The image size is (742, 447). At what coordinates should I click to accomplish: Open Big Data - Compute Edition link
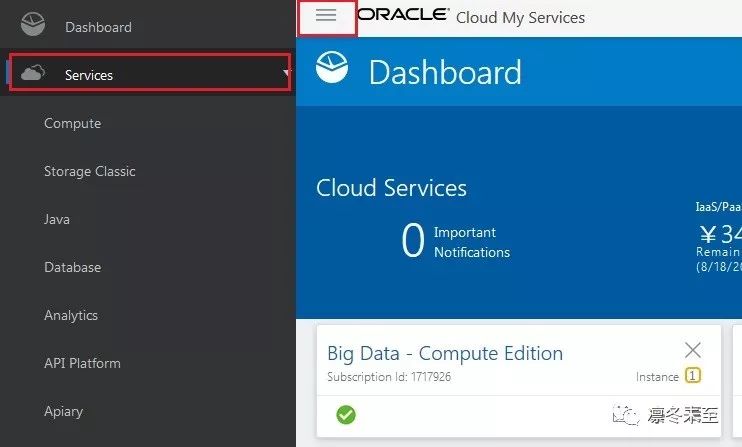[445, 353]
